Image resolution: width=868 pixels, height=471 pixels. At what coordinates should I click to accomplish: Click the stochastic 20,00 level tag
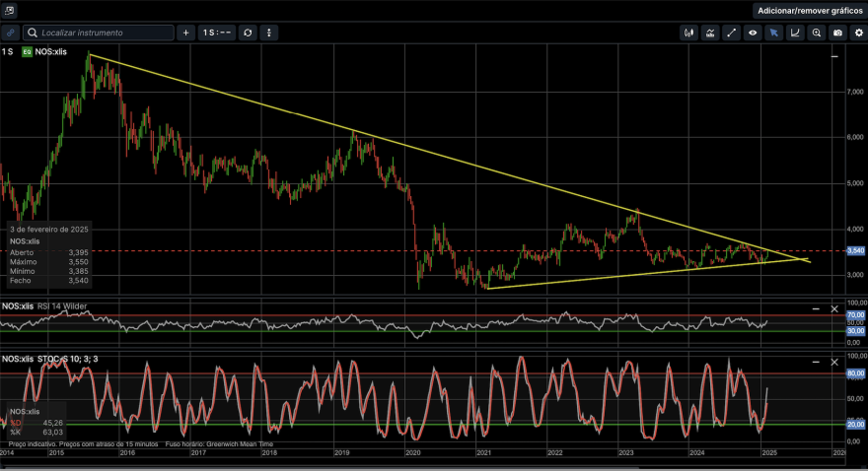coord(856,424)
